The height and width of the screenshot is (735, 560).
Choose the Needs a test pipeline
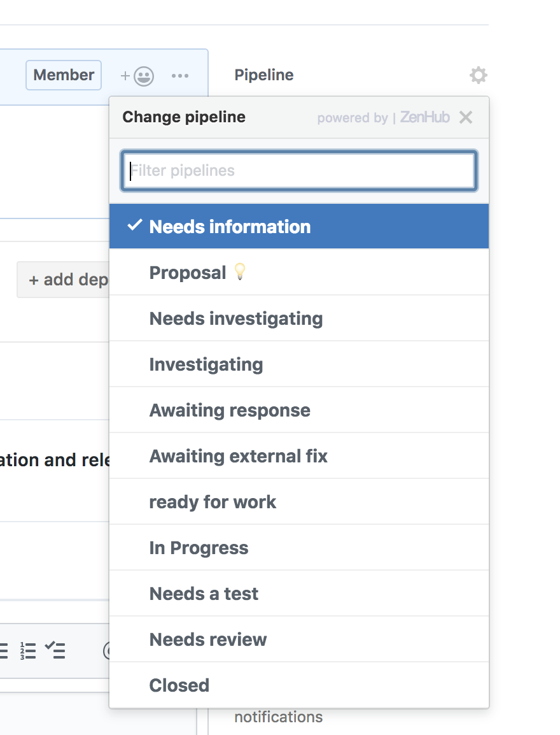coord(299,594)
